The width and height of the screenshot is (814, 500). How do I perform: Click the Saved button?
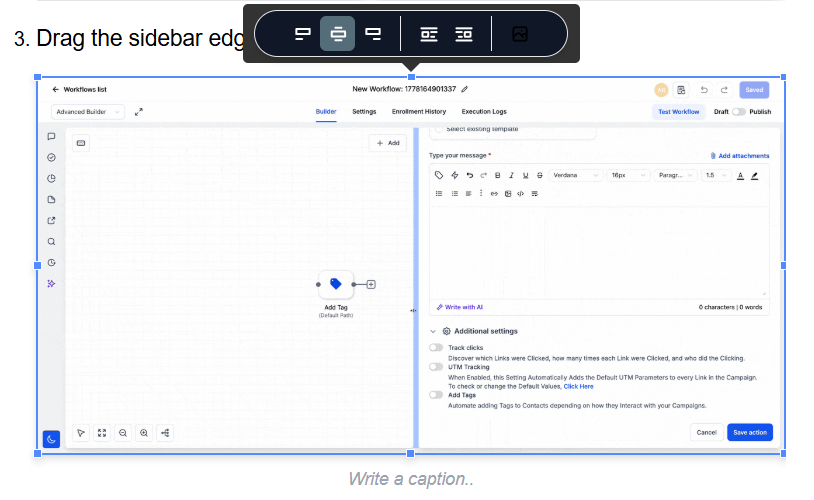(754, 90)
